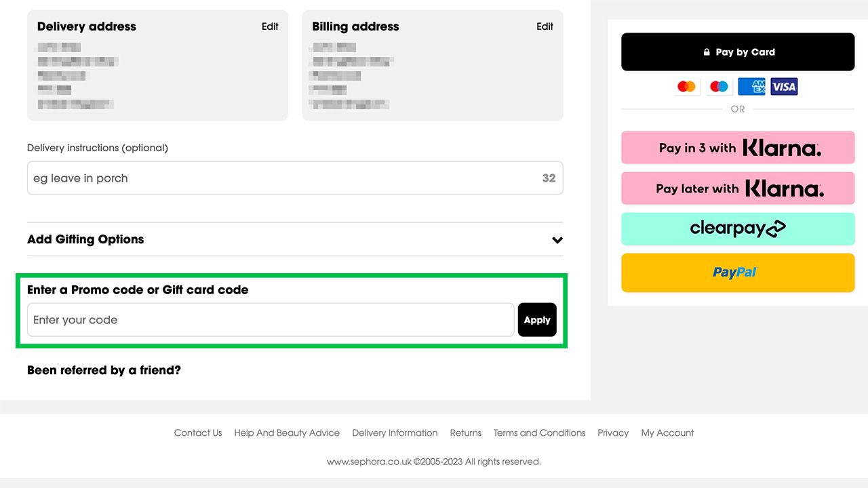Open Been referred by a friend section

click(x=104, y=370)
